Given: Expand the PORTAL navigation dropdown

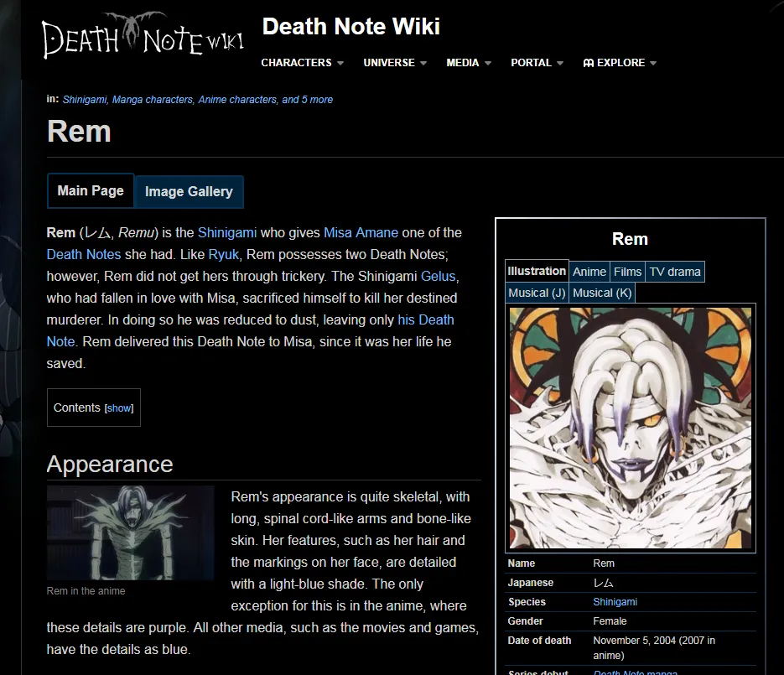Looking at the screenshot, I should [x=537, y=63].
